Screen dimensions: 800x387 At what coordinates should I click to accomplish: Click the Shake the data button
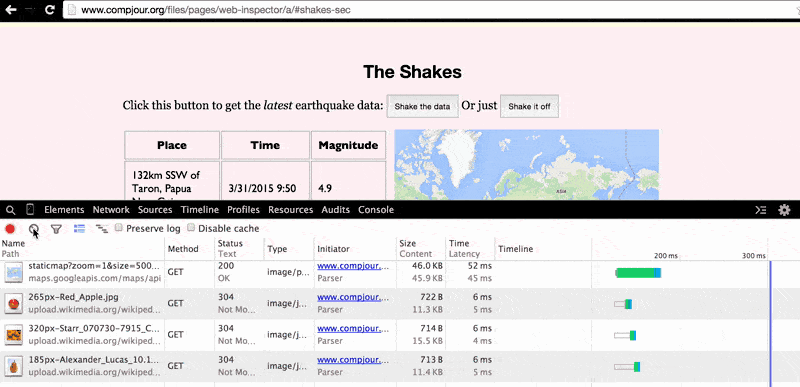point(422,107)
